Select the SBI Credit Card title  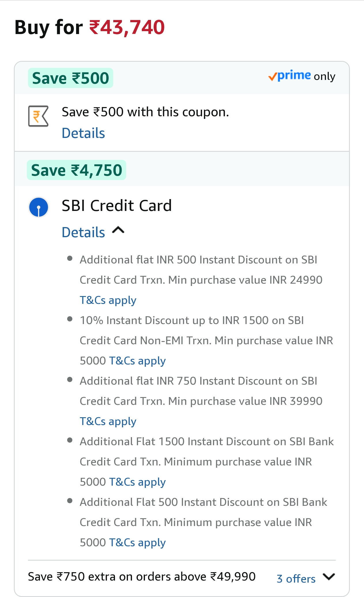(x=117, y=206)
